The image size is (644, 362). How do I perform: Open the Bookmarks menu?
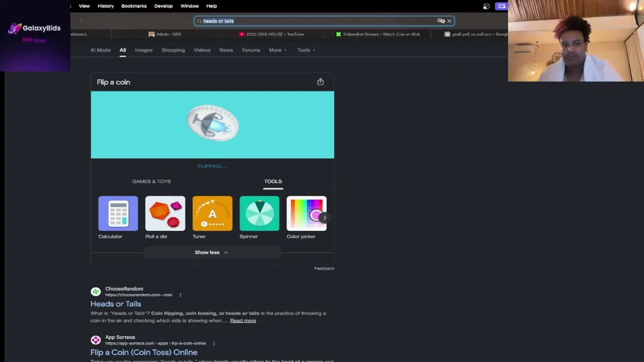pos(134,6)
